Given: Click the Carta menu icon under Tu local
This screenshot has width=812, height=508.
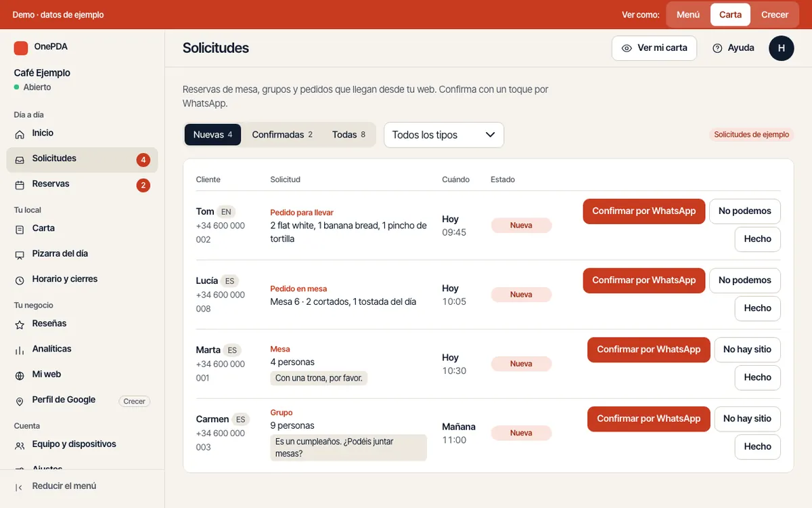Looking at the screenshot, I should tap(20, 230).
